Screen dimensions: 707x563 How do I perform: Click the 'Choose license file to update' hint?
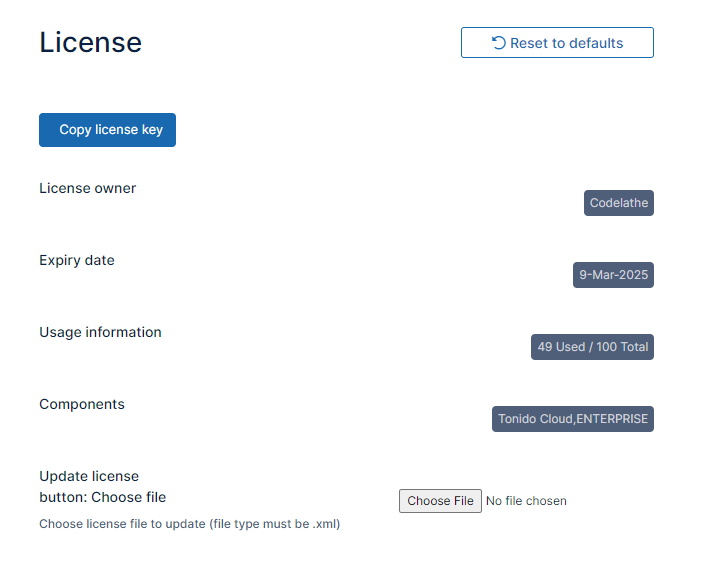(122, 524)
